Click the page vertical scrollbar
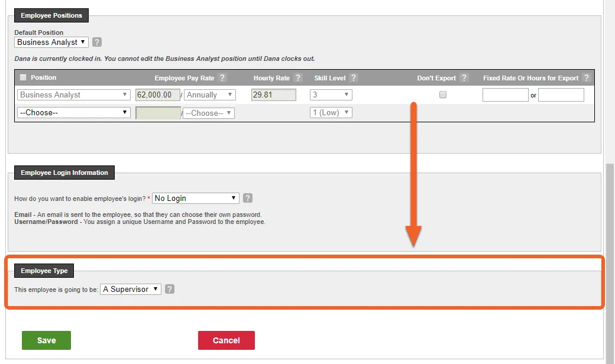The height and width of the screenshot is (364, 615). [610, 262]
